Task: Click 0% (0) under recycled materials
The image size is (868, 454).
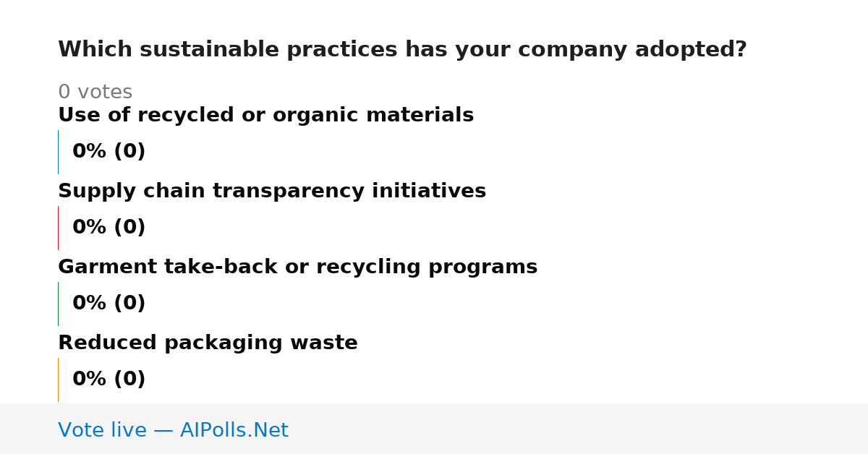Action: tap(109, 152)
